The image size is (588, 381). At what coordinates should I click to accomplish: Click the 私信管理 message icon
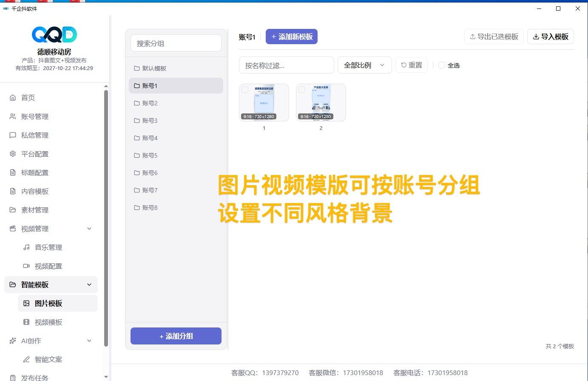[x=13, y=135]
